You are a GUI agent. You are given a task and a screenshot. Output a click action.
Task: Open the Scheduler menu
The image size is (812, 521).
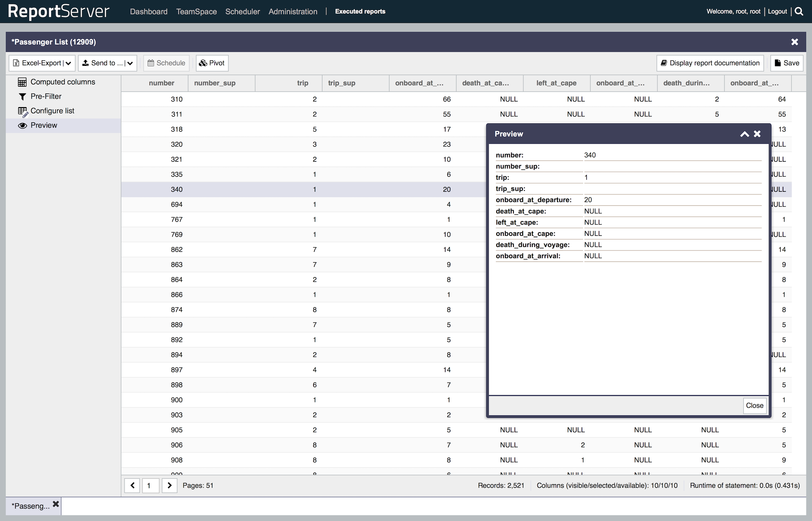pos(243,11)
